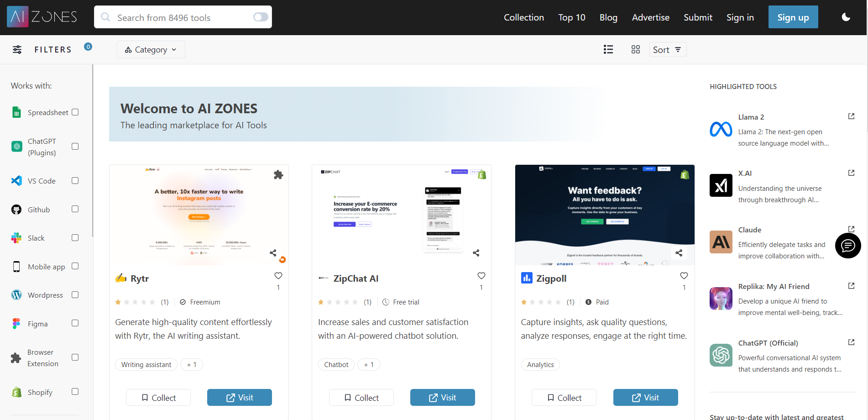Screen dimensions: 868x420
Task: Open the Sort dropdown
Action: tap(668, 49)
